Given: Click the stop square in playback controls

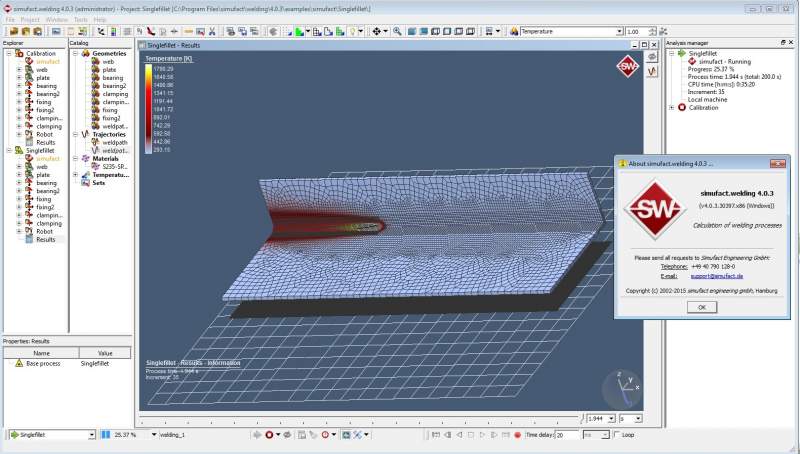Looking at the screenshot, I should [470, 435].
